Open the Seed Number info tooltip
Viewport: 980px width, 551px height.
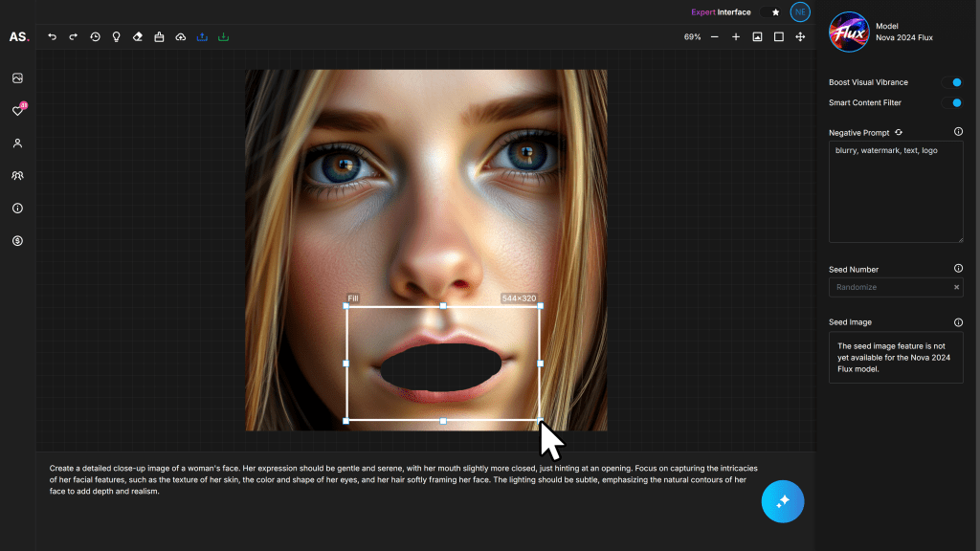coord(959,269)
